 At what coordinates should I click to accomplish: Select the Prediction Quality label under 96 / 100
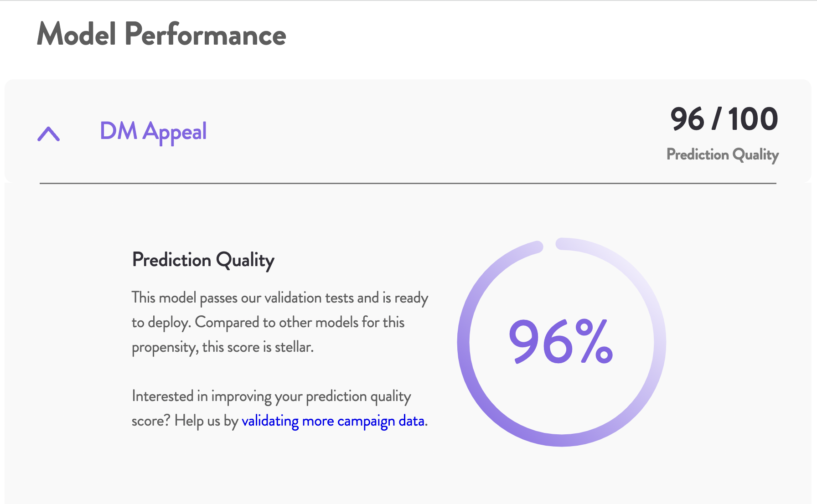723,154
